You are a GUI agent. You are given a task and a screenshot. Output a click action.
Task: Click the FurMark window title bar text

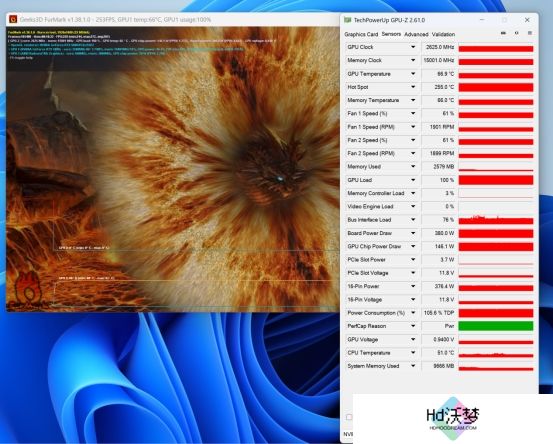(x=115, y=19)
